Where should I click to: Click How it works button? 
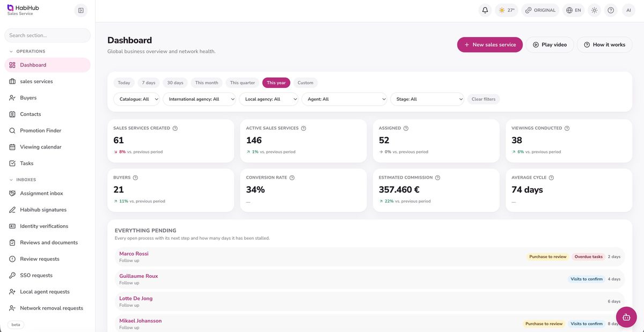(x=605, y=45)
